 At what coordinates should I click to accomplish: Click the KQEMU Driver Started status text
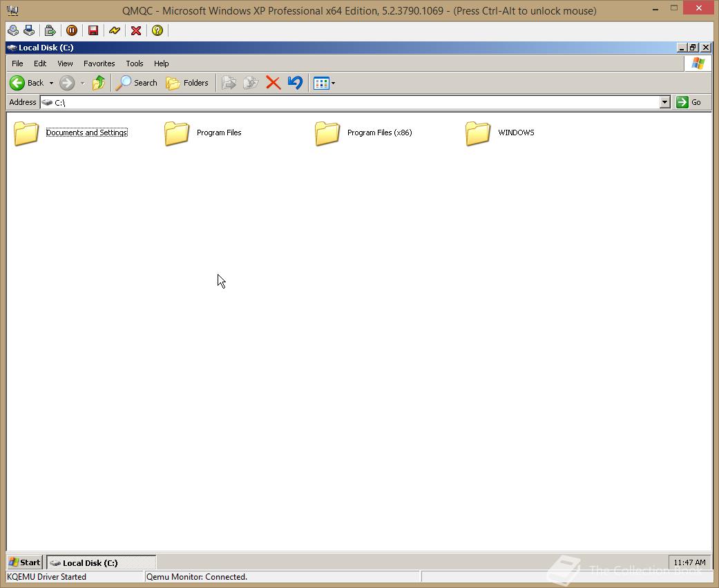coord(46,576)
